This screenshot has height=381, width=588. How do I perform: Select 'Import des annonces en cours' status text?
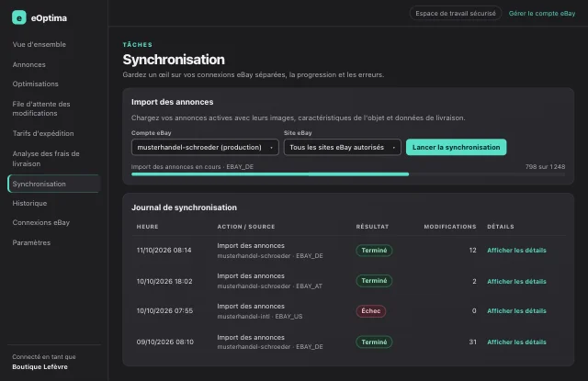pos(175,167)
